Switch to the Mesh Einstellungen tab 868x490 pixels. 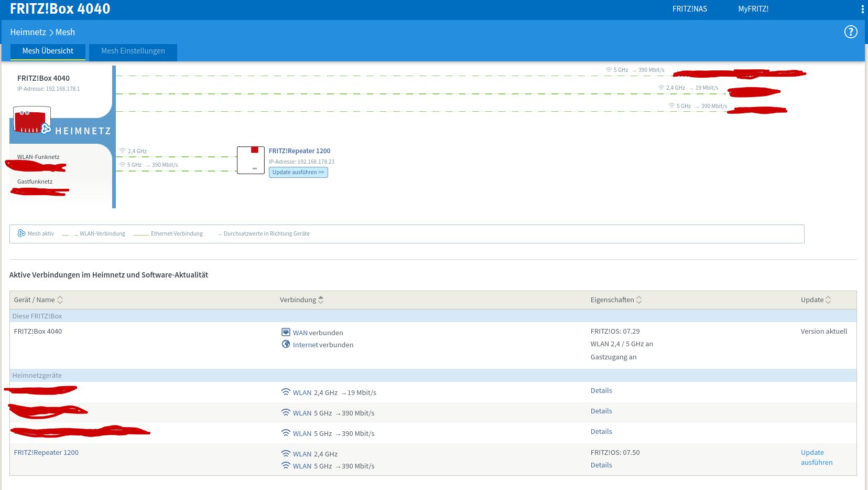133,51
